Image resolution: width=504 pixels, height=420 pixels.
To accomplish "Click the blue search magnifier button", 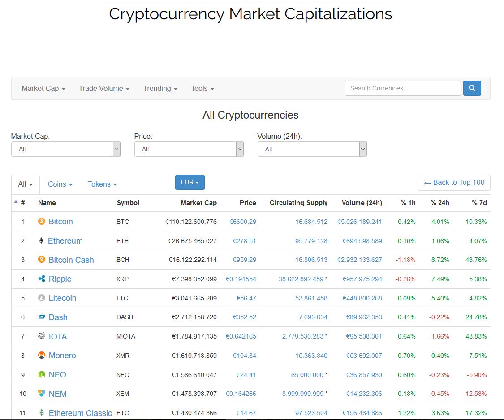I will pyautogui.click(x=472, y=88).
